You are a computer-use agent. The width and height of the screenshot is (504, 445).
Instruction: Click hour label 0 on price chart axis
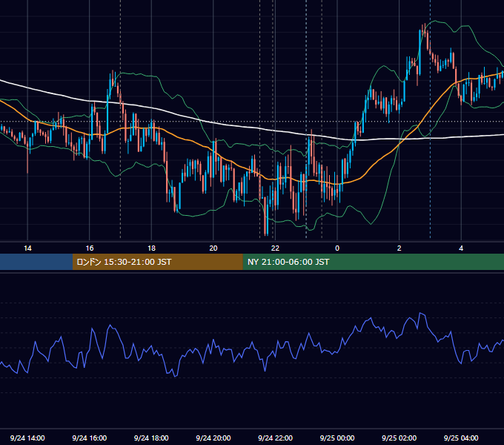pos(337,248)
